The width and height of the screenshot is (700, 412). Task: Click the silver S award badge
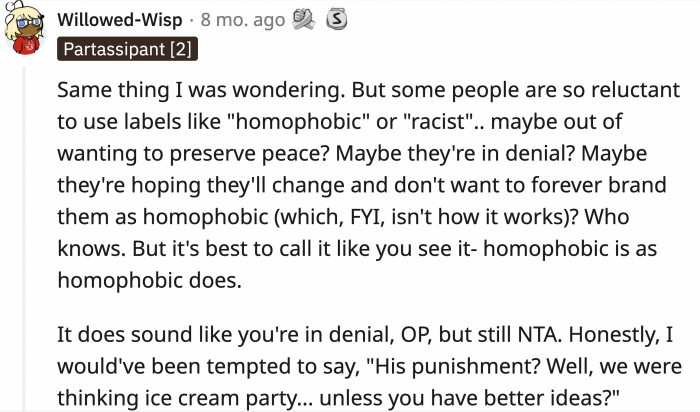[337, 19]
